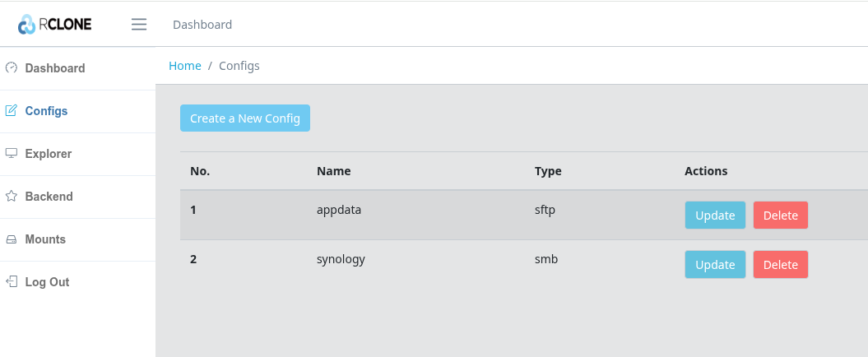The image size is (868, 357).
Task: Follow the Home breadcrumb link
Action: [185, 66]
